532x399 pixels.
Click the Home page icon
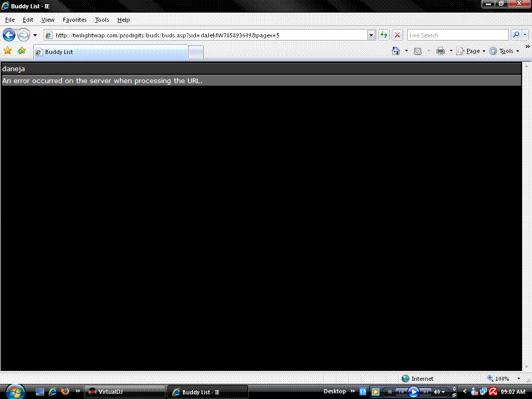[x=395, y=51]
